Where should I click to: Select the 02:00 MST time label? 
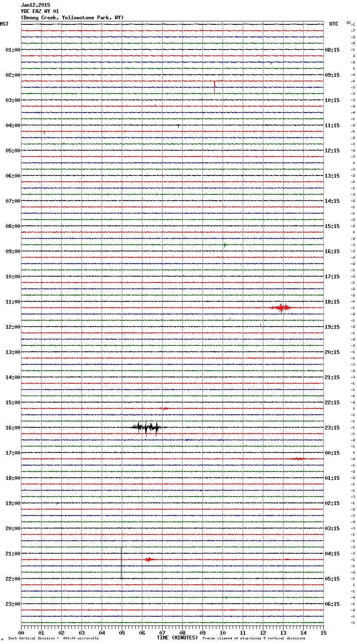13,75
